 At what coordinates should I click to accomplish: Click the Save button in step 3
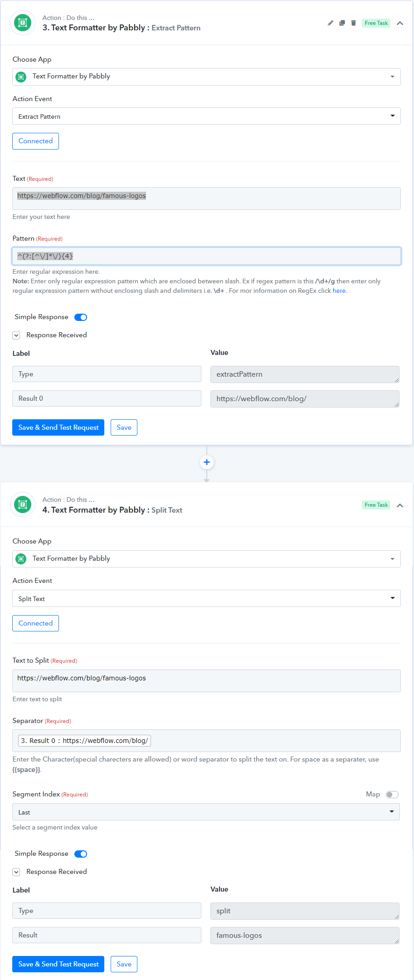[124, 427]
